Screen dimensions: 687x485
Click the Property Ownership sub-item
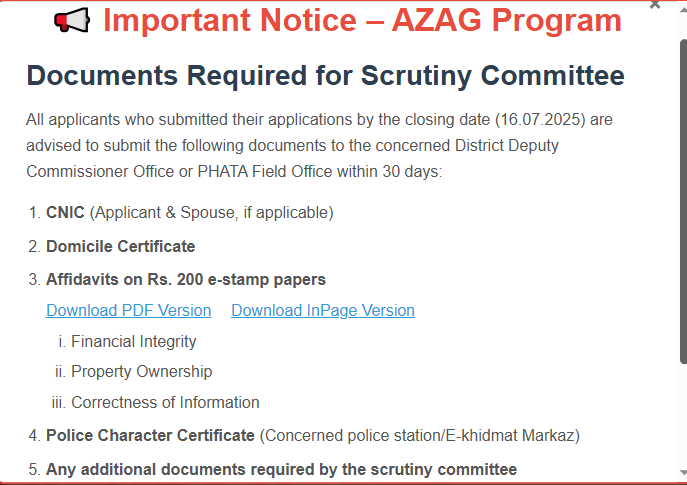[142, 372]
